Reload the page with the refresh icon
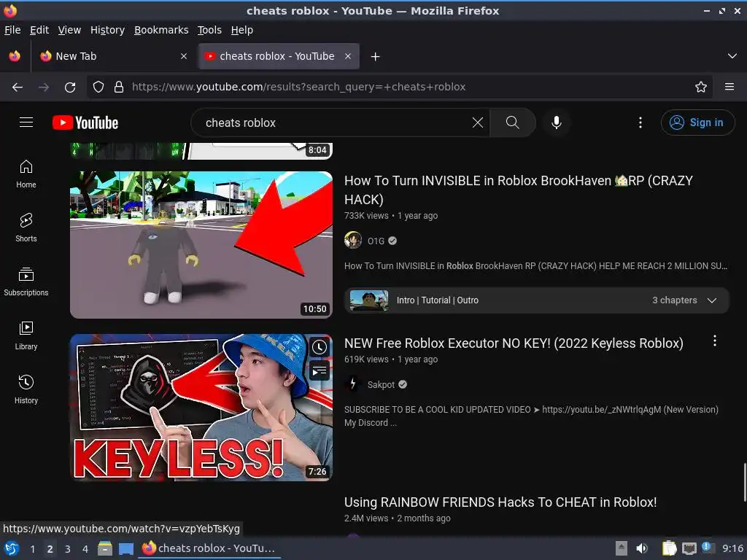The height and width of the screenshot is (560, 747). (70, 87)
